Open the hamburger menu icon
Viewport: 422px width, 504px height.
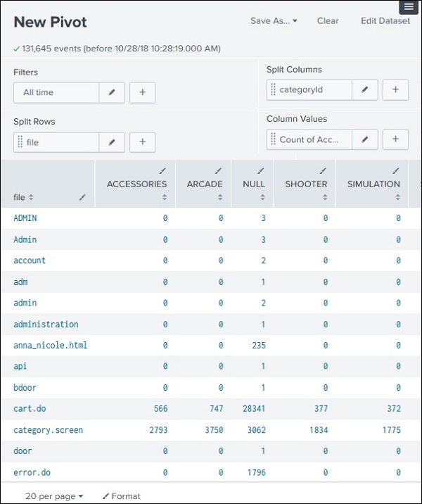pos(409,6)
